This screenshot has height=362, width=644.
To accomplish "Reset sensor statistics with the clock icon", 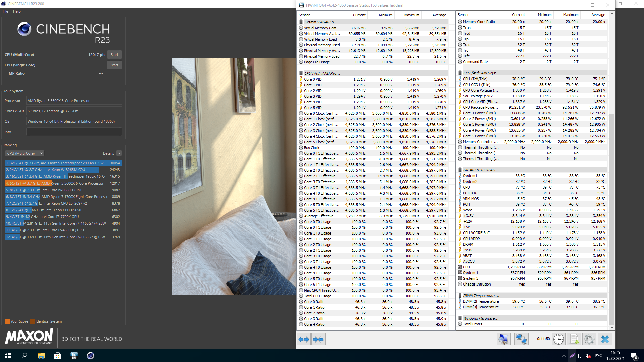I will [x=559, y=339].
